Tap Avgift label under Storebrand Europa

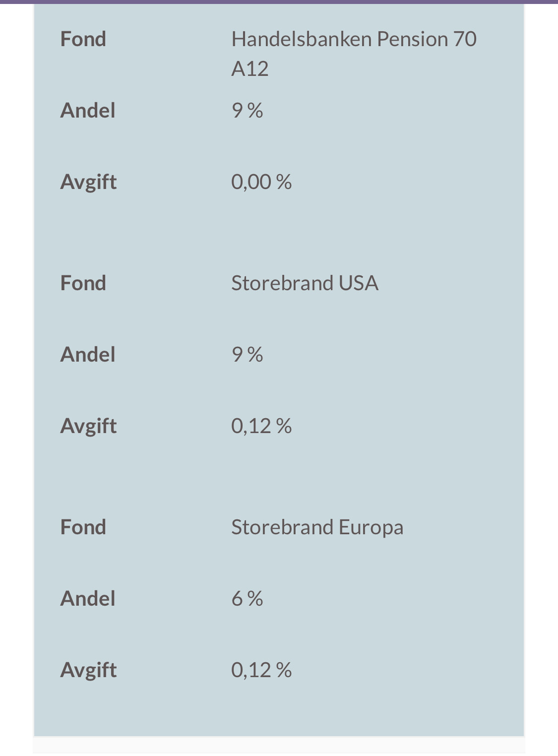pos(88,670)
